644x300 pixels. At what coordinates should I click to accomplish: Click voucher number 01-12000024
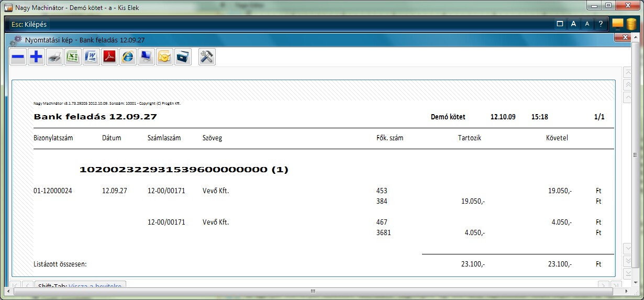point(52,191)
